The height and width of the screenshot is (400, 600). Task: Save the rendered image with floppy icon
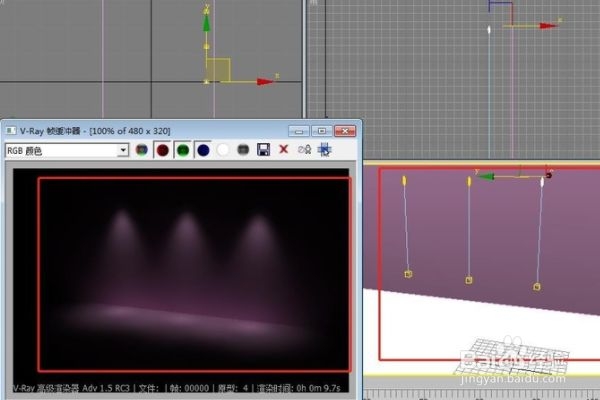(x=263, y=150)
